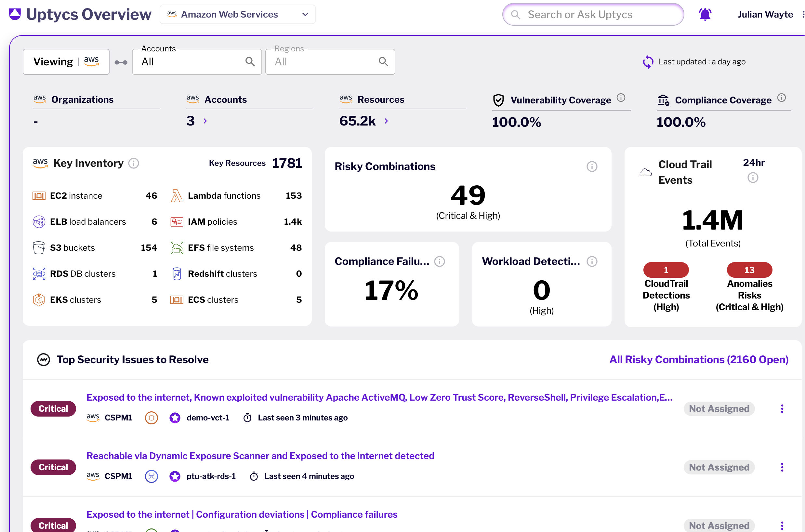Click the Regions filter field
Viewport: 805px width, 532px height.
point(330,62)
